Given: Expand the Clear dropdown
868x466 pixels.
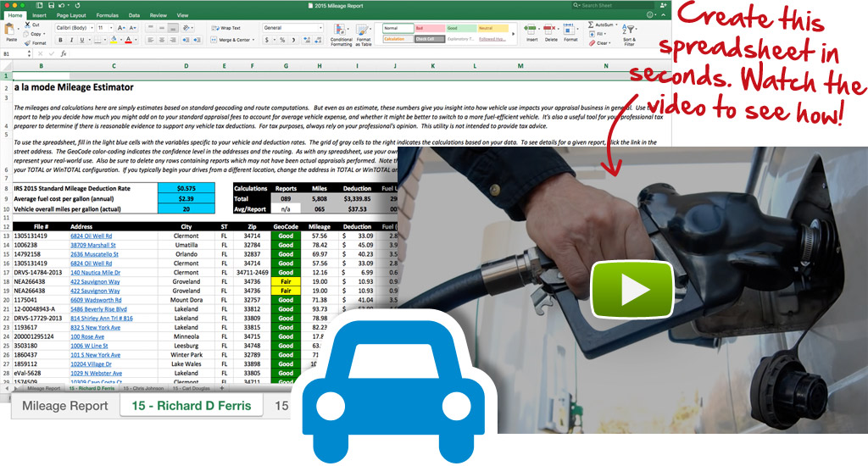Looking at the screenshot, I should tap(609, 42).
